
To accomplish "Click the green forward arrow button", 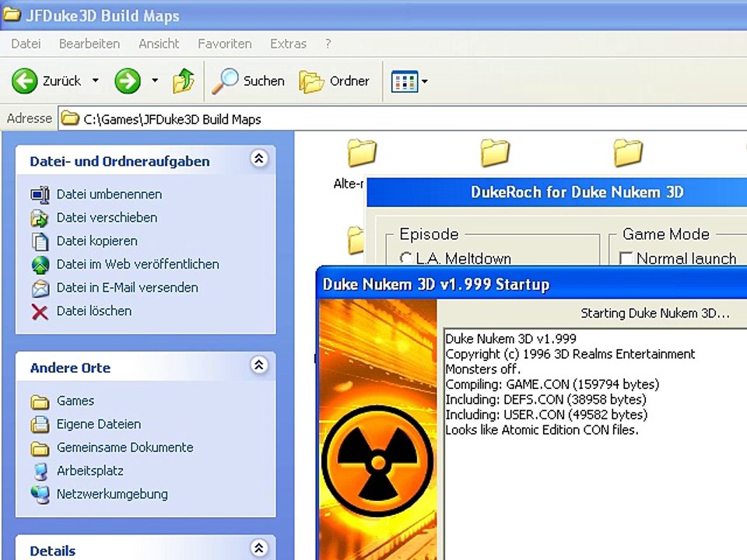I will [x=128, y=80].
